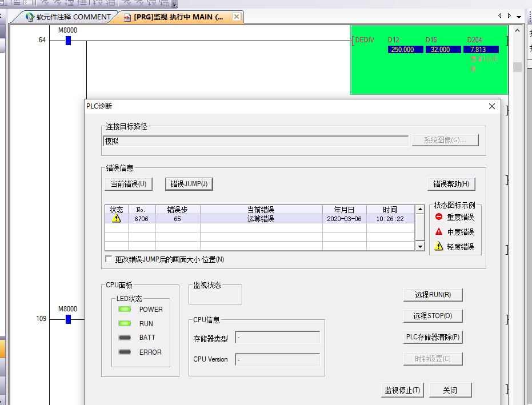This screenshot has width=532, height=405.
Task: Click the red triangle 中度错误 legend icon
Action: pyautogui.click(x=439, y=232)
